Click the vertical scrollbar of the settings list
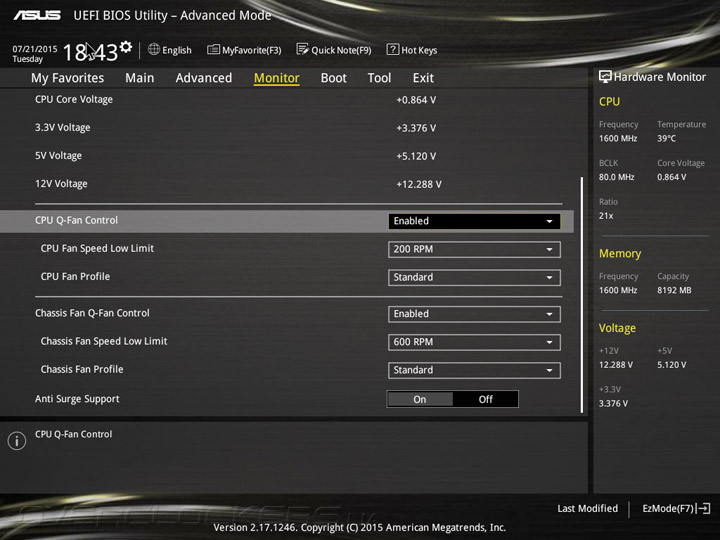Screen dimensions: 720x540 tap(582, 295)
